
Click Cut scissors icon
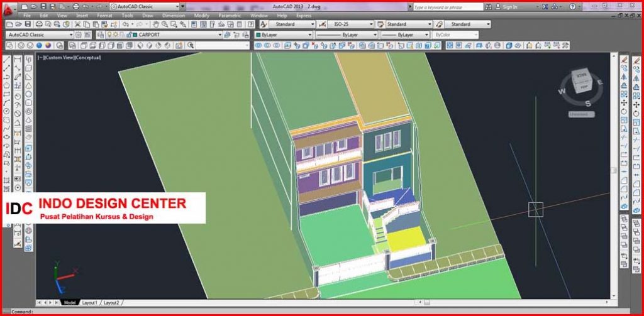tap(77, 25)
